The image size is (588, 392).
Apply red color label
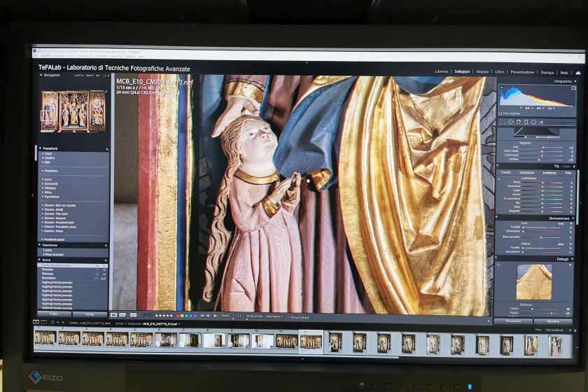(x=178, y=316)
